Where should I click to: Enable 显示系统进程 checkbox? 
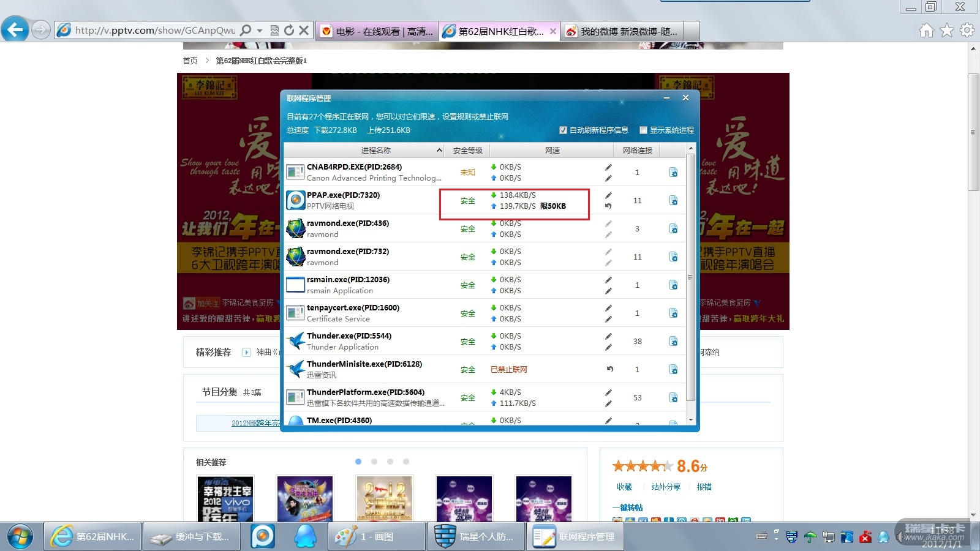click(643, 130)
